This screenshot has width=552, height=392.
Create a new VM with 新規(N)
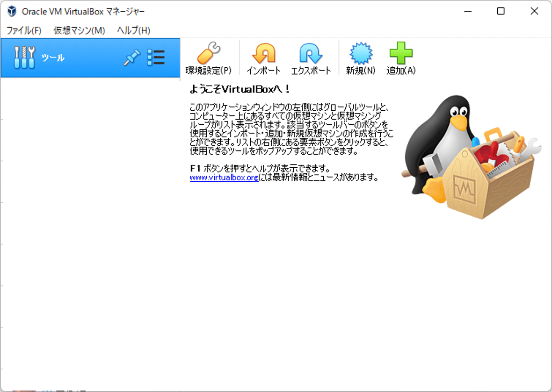pos(361,58)
